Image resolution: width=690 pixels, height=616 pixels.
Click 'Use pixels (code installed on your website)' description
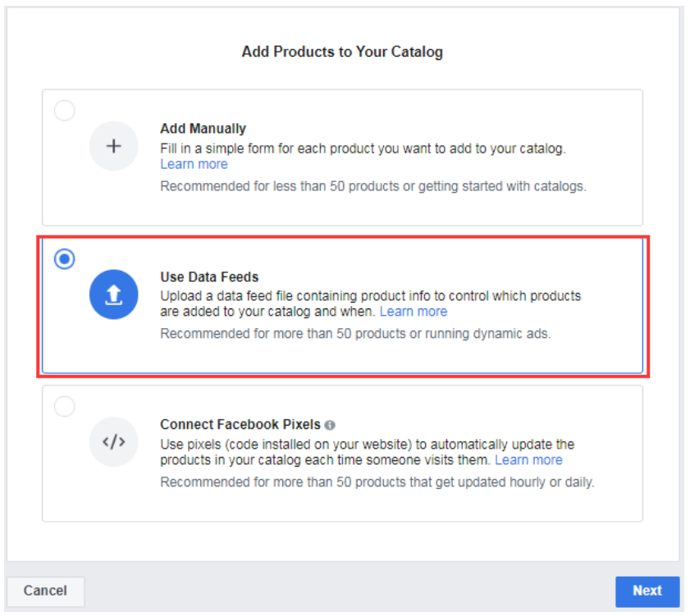click(367, 452)
